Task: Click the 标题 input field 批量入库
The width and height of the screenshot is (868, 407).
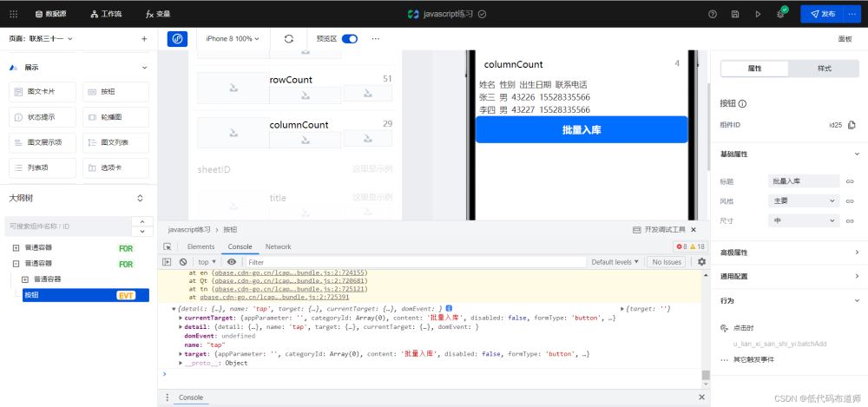Action: 804,181
